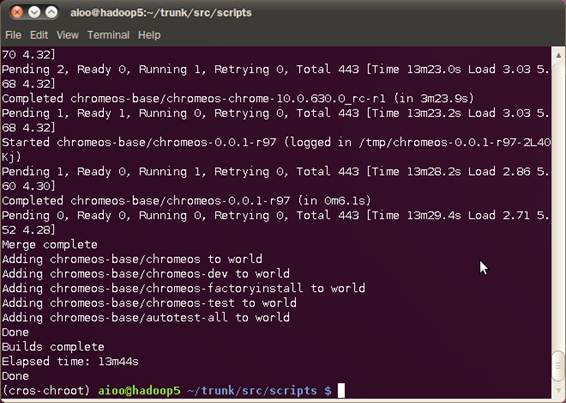The width and height of the screenshot is (566, 403).
Task: Open the Terminal menu
Action: (x=108, y=35)
